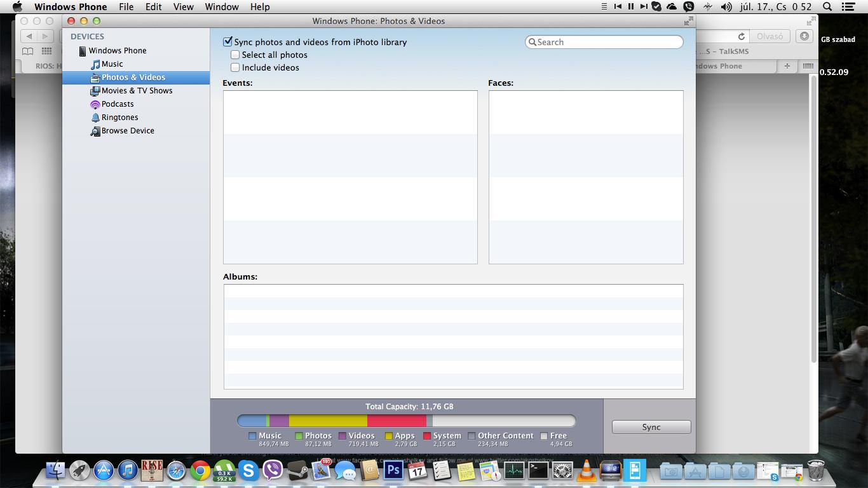This screenshot has height=488, width=868.
Task: Open the File menu
Action: pos(126,6)
